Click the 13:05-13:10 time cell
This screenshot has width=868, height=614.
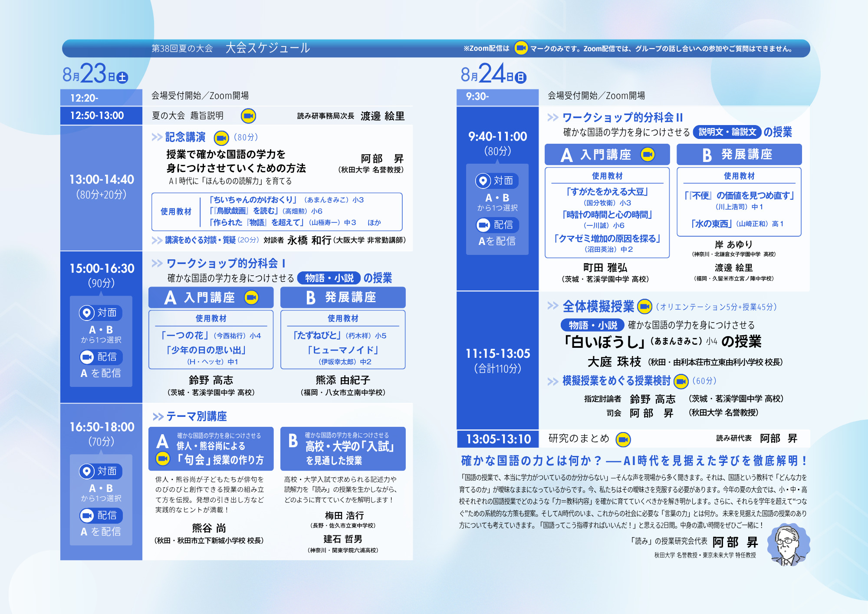[x=497, y=439]
